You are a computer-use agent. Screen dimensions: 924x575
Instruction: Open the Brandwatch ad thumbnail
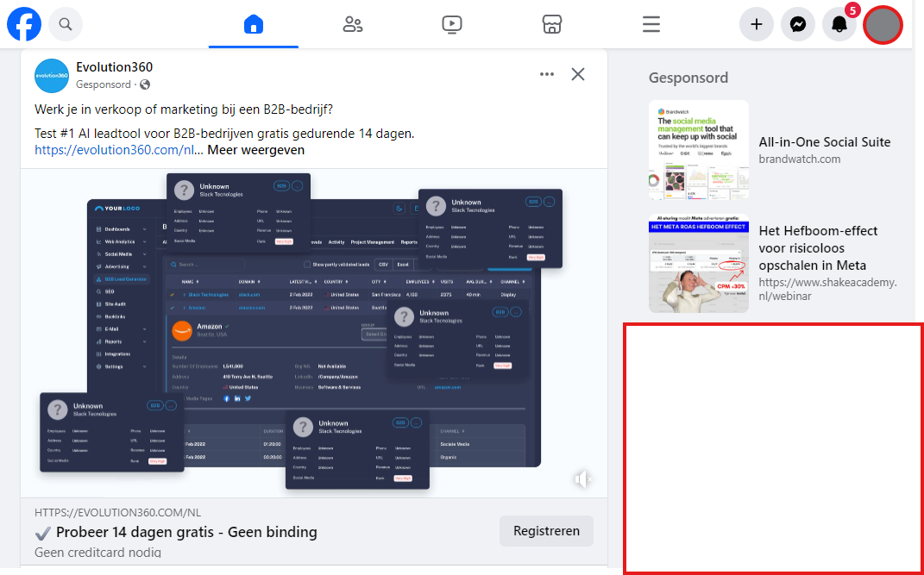[x=699, y=150]
